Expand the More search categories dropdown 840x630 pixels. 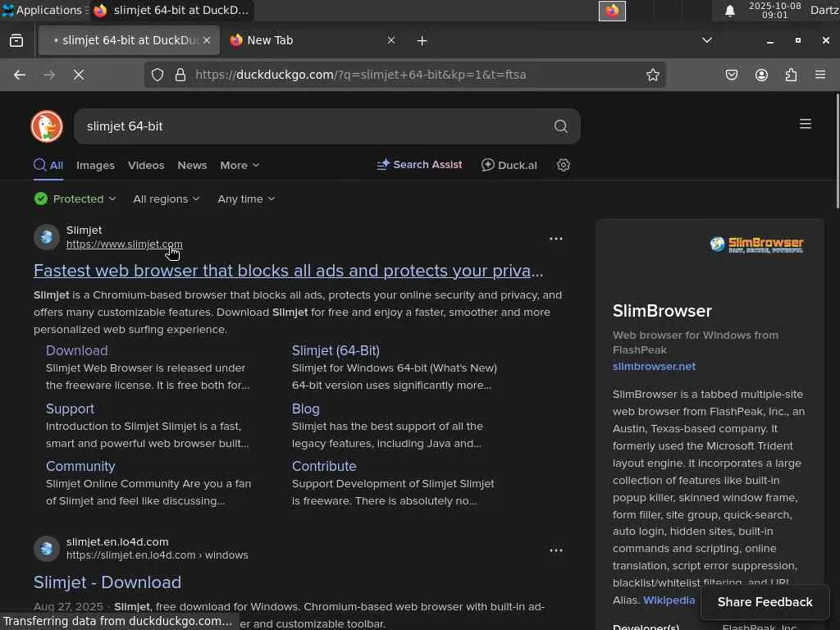point(240,166)
